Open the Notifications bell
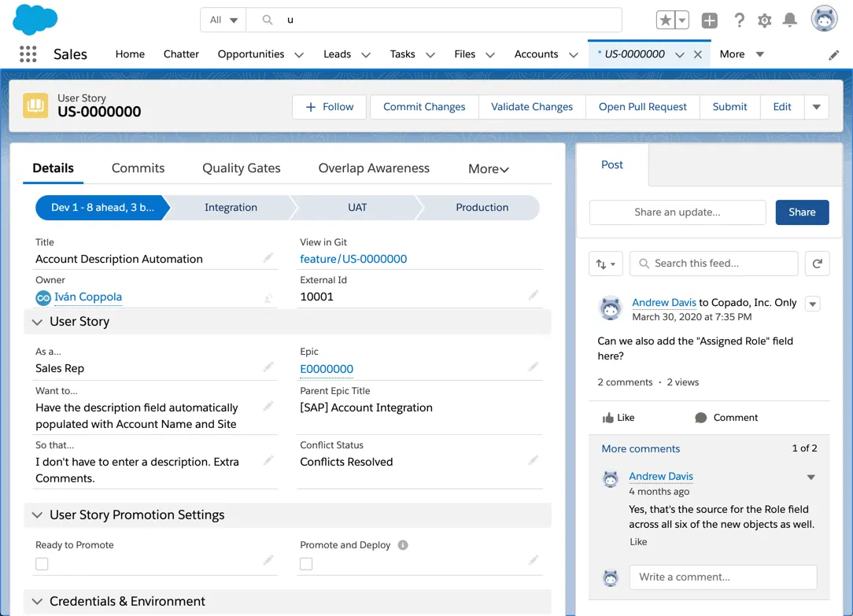 (790, 20)
